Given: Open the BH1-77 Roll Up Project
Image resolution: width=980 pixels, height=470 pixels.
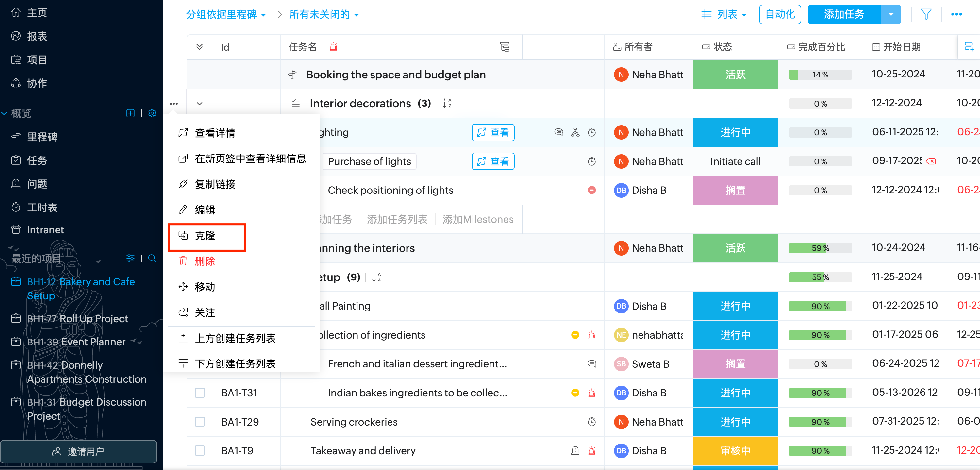Looking at the screenshot, I should (x=77, y=319).
